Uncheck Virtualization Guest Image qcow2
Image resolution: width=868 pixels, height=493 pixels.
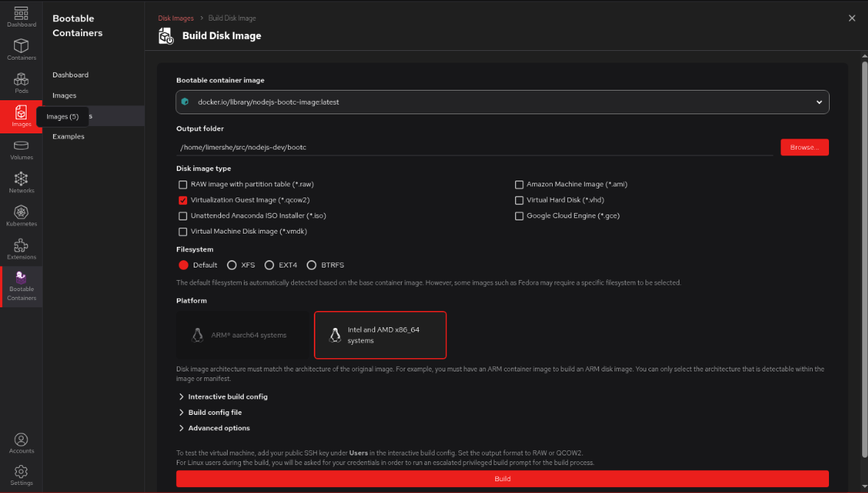(x=183, y=200)
